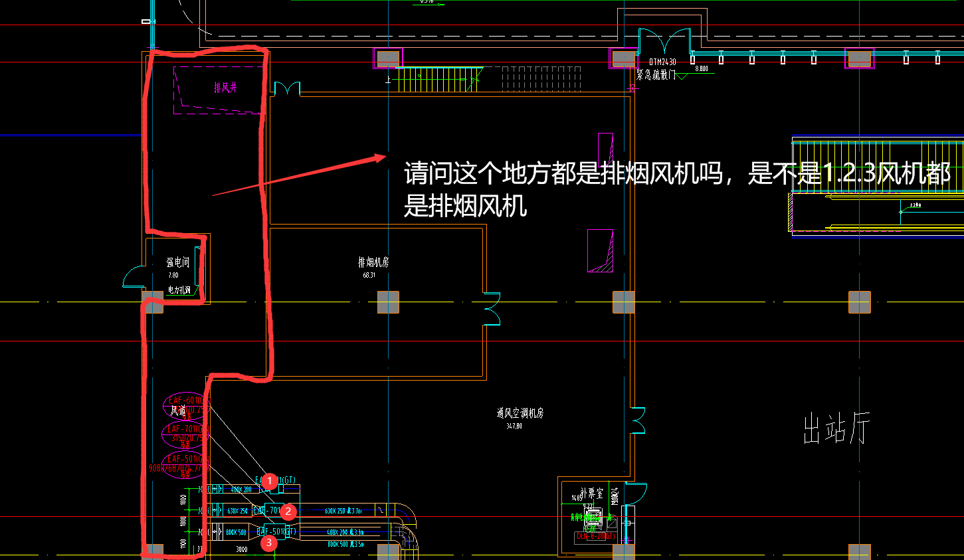
Task: Select the 7.80 value under 强电间
Action: click(x=173, y=275)
